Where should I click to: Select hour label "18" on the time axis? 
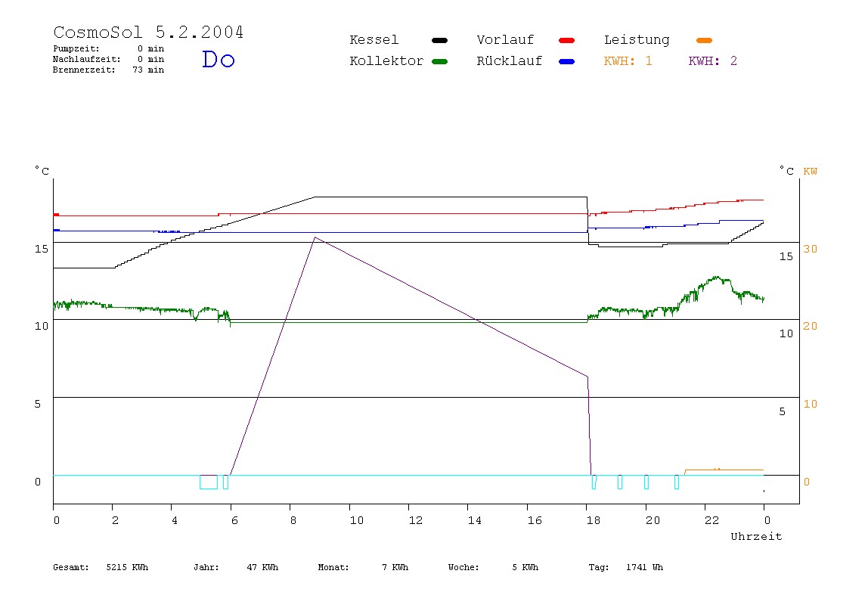594,520
